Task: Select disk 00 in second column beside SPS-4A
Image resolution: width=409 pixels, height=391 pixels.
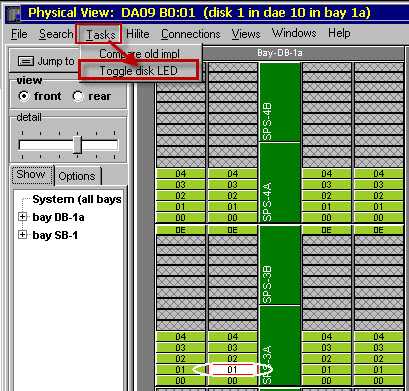Action: pos(232,218)
